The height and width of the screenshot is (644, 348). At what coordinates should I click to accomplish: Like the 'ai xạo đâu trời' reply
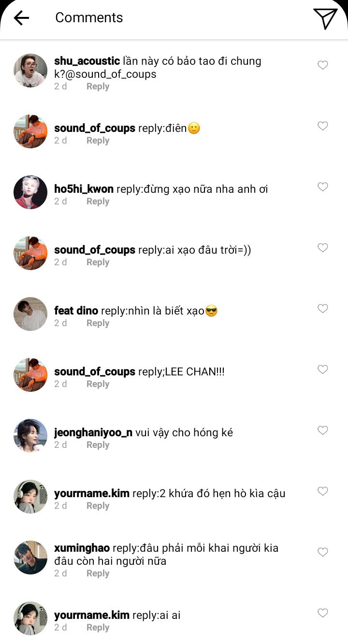coord(323,248)
